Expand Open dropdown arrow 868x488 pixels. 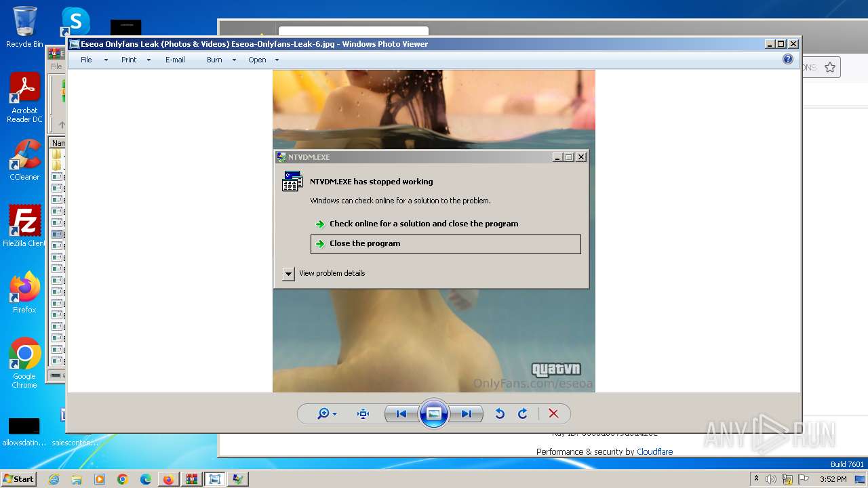pos(277,60)
